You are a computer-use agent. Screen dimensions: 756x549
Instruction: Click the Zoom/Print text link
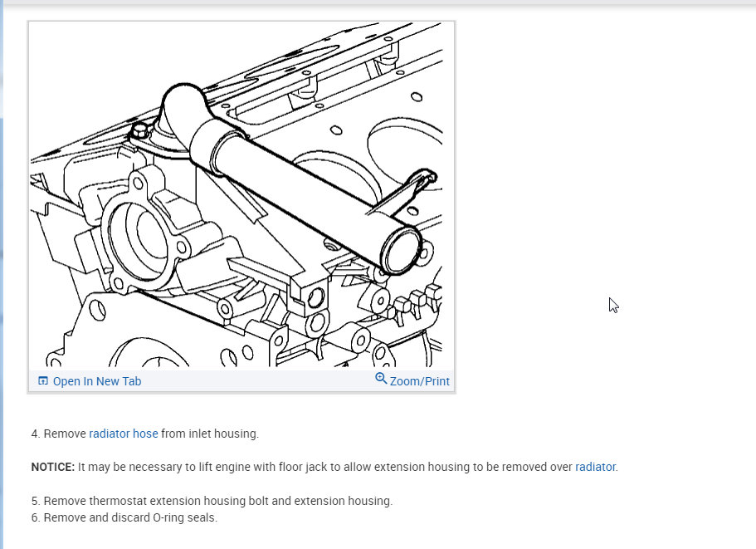419,381
